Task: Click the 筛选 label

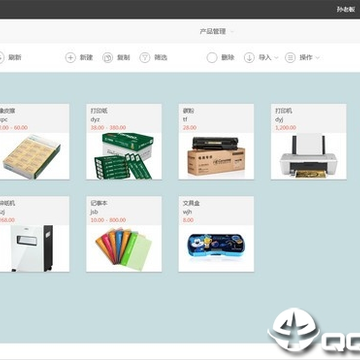Action: click(x=161, y=58)
